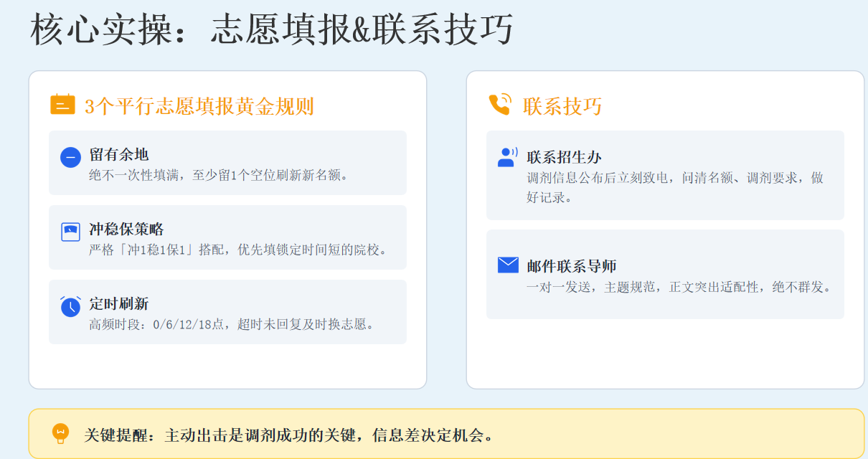
Task: Click the scale icon next to 冲稳保策略
Action: pyautogui.click(x=70, y=232)
